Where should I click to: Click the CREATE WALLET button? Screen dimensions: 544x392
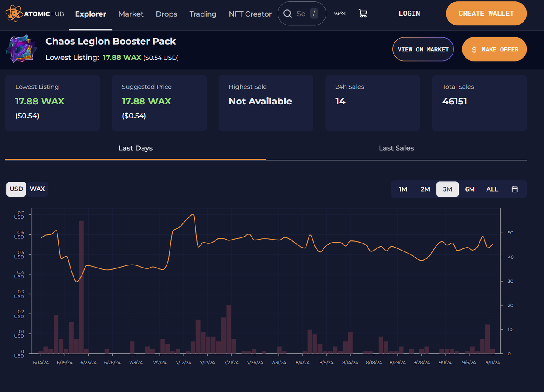click(486, 14)
